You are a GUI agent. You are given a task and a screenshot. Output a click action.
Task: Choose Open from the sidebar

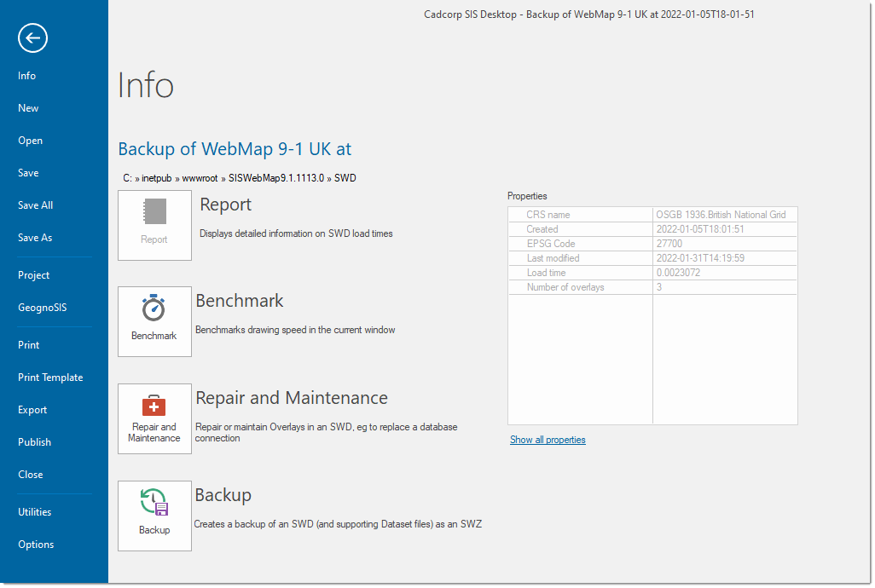(30, 141)
